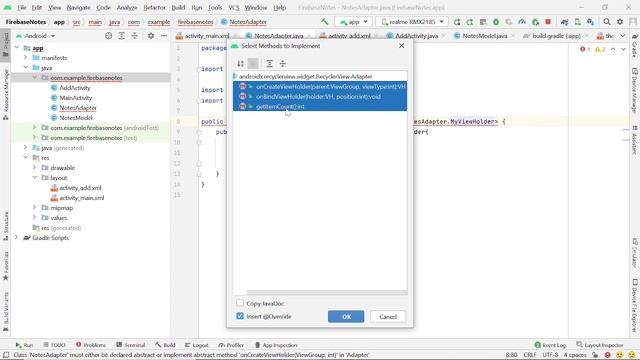Open the Run tool window
Screen dimensions: 640x360
coord(24,345)
